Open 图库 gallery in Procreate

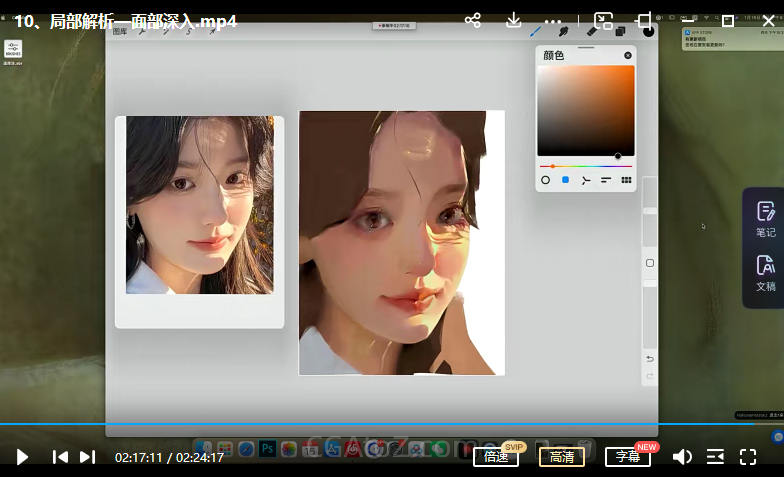click(120, 32)
